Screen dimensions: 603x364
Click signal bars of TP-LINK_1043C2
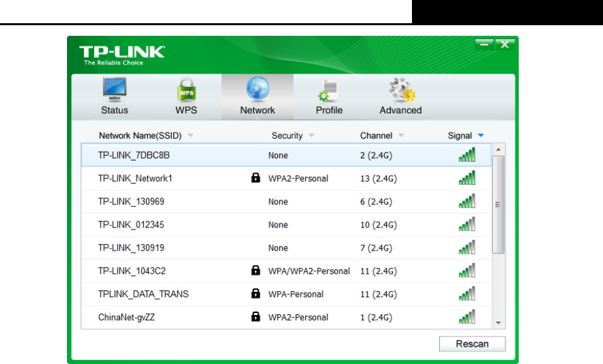pos(467,271)
